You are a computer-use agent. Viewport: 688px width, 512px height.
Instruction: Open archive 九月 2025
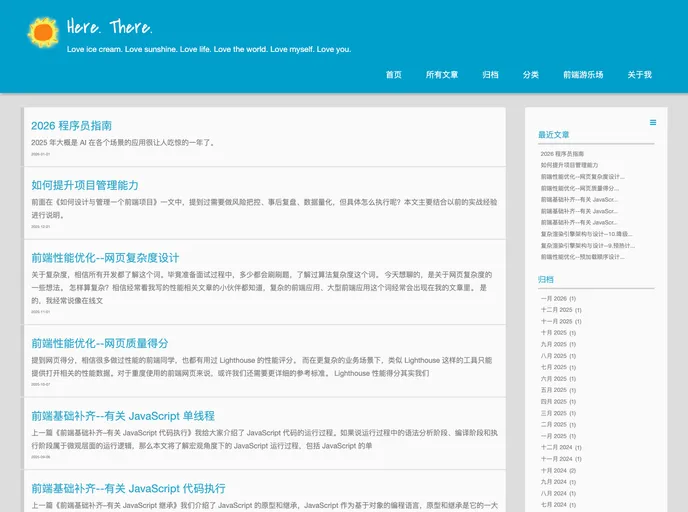click(x=554, y=344)
